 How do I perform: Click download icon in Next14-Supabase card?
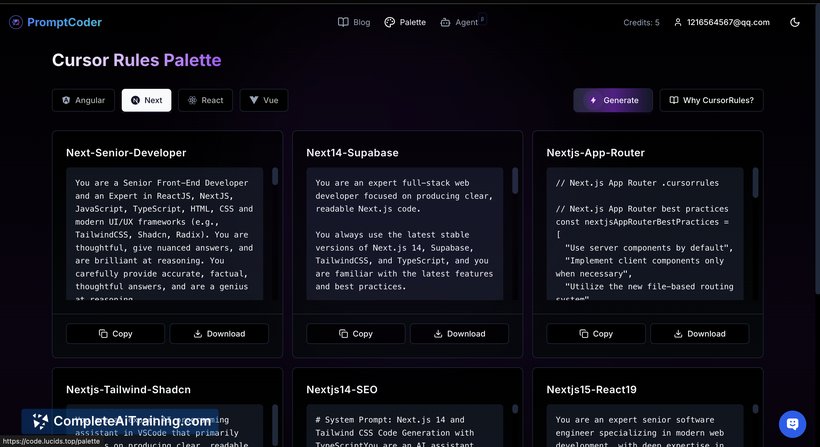pyautogui.click(x=438, y=334)
